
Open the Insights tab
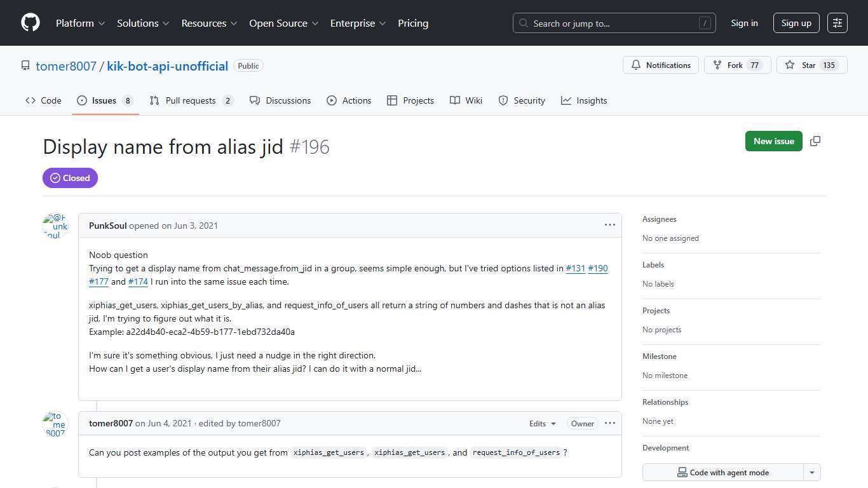click(584, 100)
